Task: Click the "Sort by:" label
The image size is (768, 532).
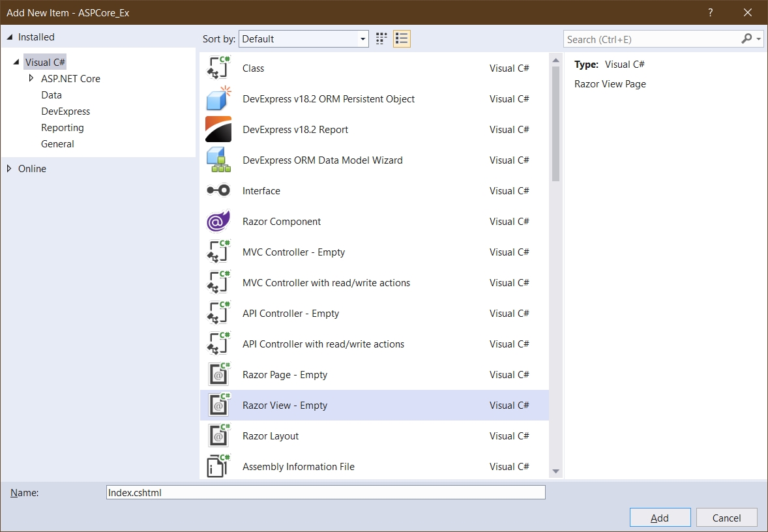Action: (x=219, y=38)
